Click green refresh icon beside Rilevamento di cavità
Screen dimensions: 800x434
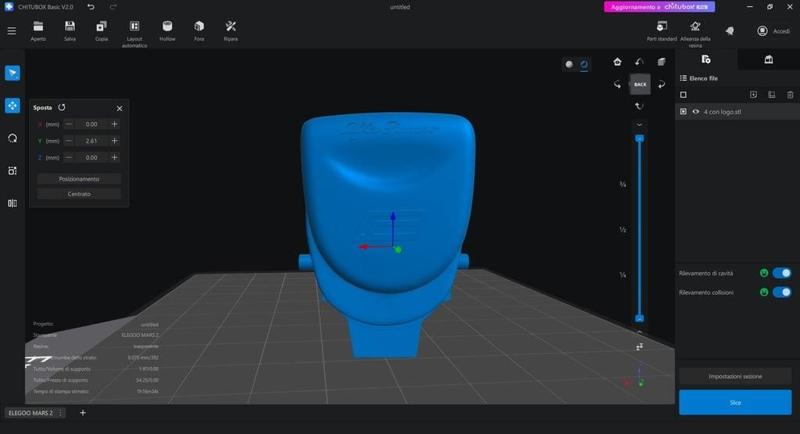(x=764, y=273)
